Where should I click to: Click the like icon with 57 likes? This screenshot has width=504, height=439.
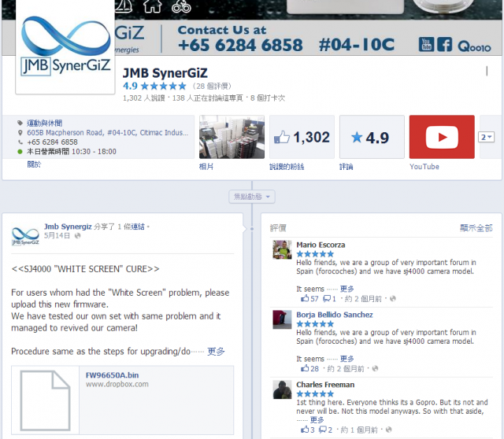click(x=305, y=299)
